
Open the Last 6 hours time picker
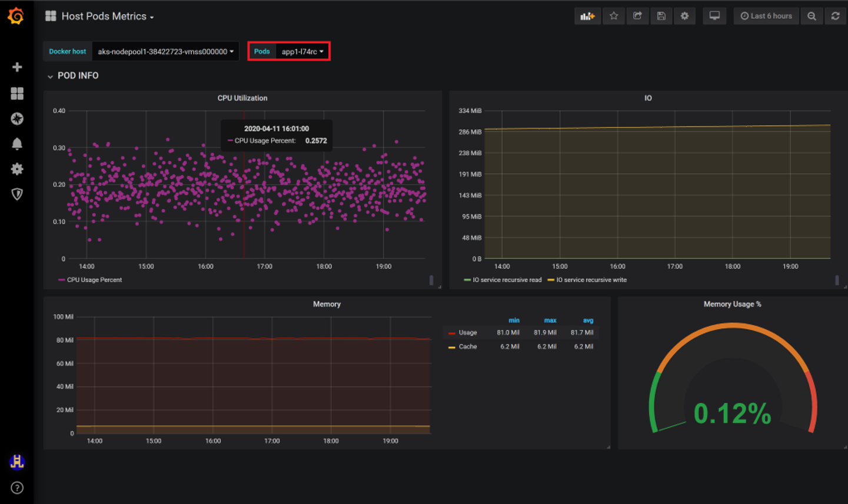point(766,16)
